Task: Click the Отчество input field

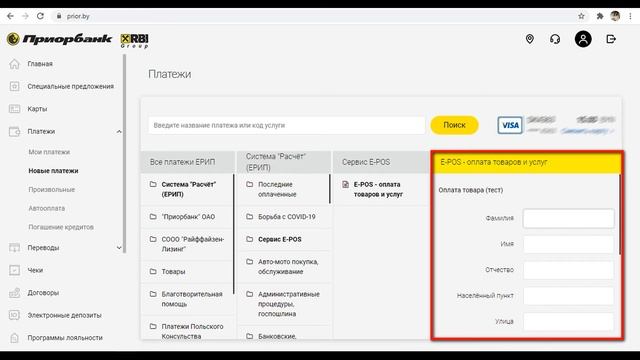Action: [x=568, y=270]
